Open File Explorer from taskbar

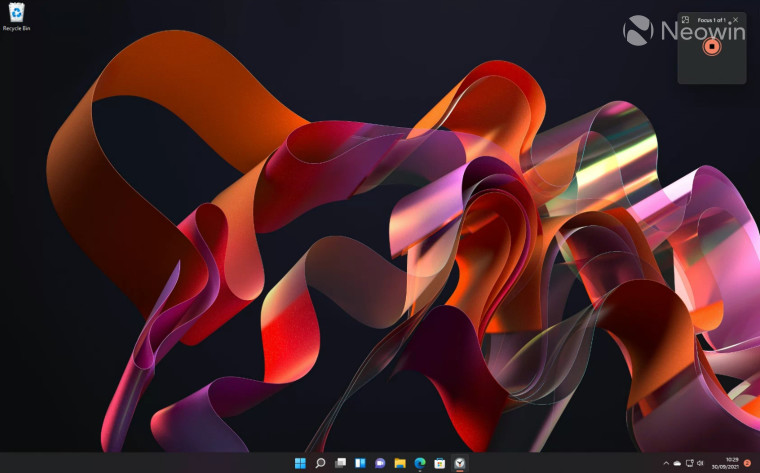tap(400, 463)
